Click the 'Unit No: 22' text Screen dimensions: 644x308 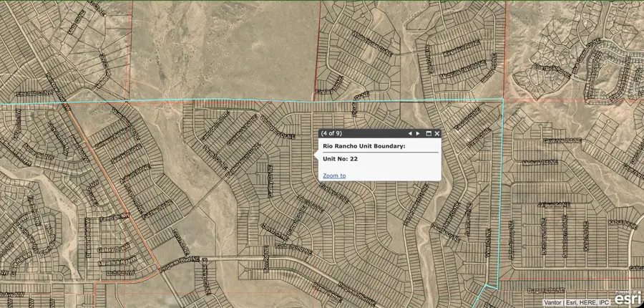coord(340,159)
